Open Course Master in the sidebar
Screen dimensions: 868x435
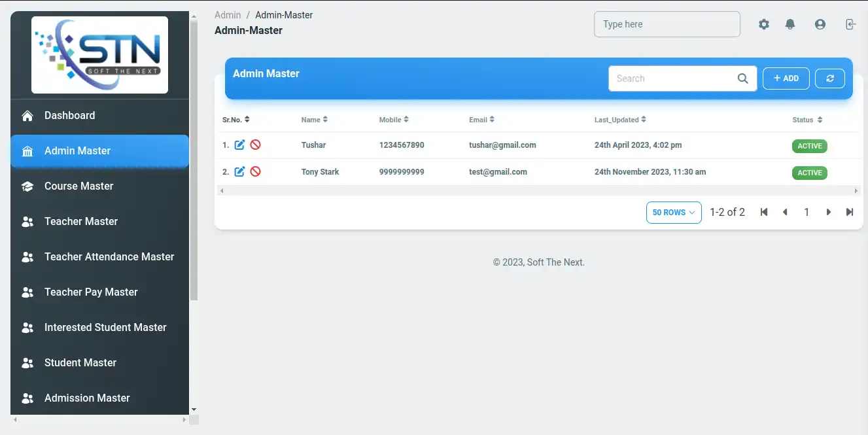(x=78, y=186)
